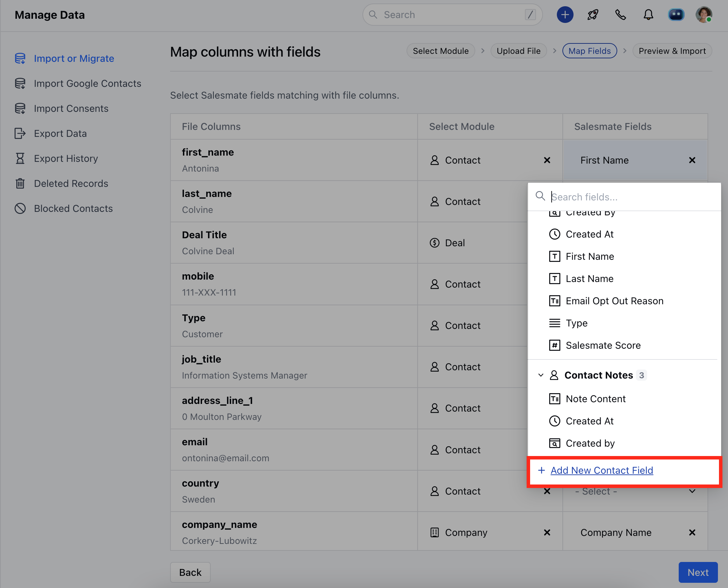Image resolution: width=728 pixels, height=588 pixels.
Task: Click the clock icon beside Contact Notes Created At
Action: pos(554,421)
